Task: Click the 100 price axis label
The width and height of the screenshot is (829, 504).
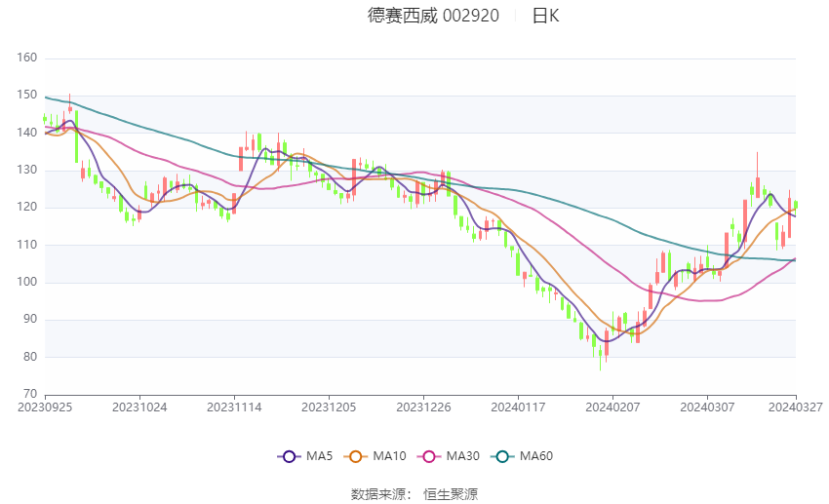Action: [x=27, y=282]
